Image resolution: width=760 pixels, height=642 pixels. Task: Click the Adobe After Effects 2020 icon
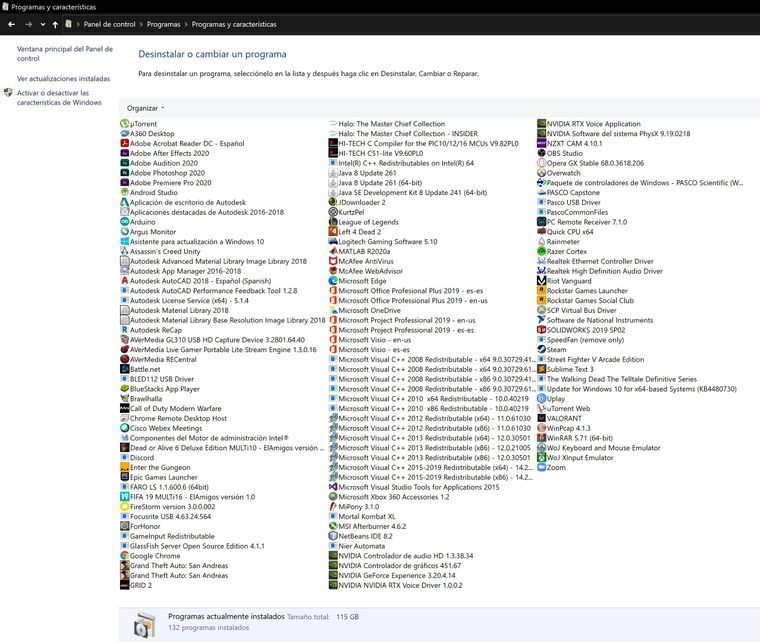coord(125,153)
